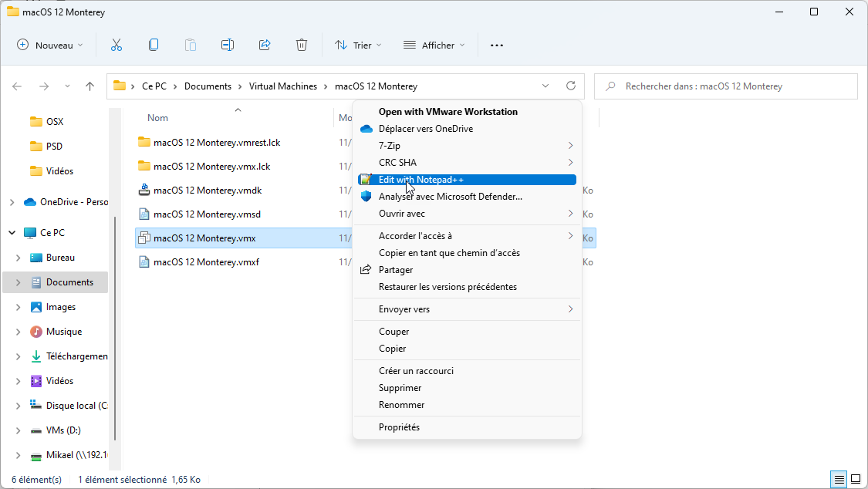This screenshot has width=868, height=489.
Task: Go back with the left arrow
Action: point(17,86)
